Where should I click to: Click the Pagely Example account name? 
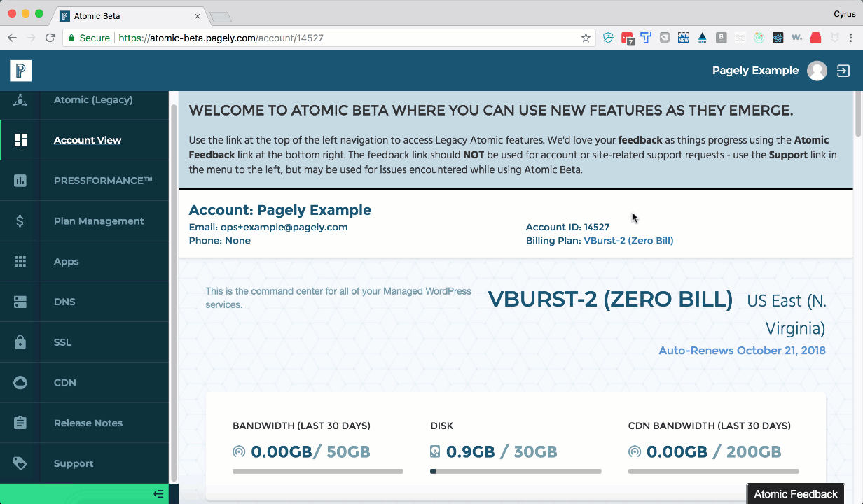[x=755, y=70]
